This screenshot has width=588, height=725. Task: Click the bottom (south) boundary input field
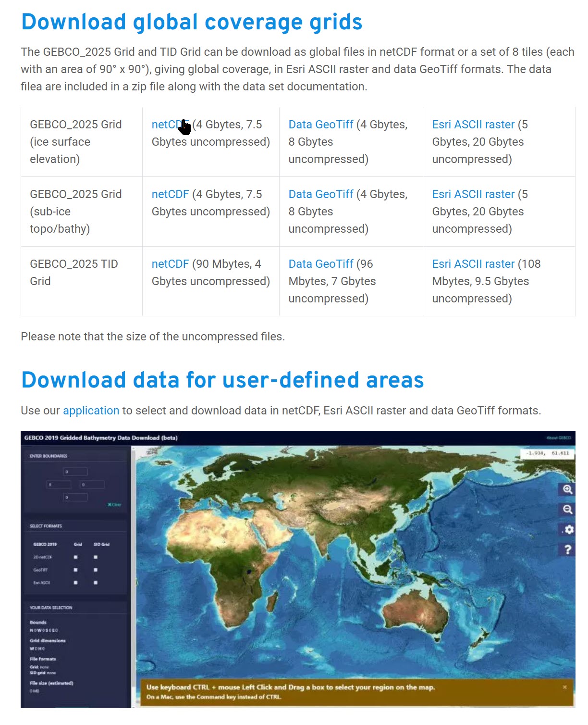tap(76, 498)
